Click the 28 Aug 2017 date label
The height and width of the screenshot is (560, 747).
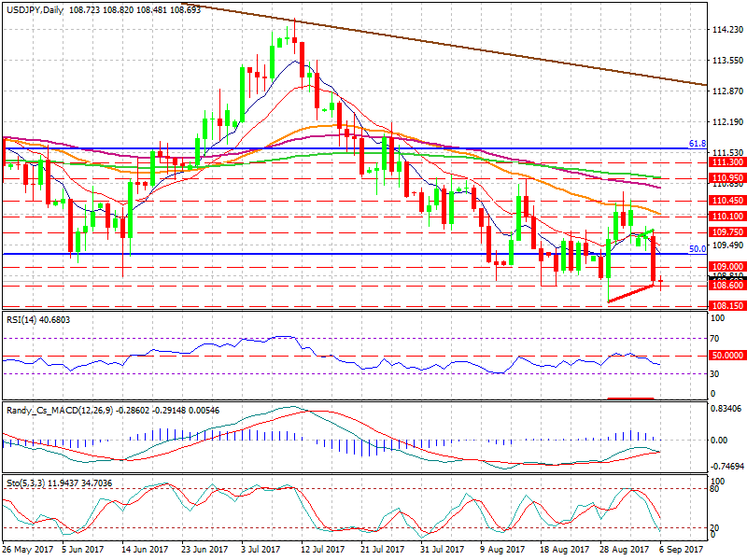(624, 550)
